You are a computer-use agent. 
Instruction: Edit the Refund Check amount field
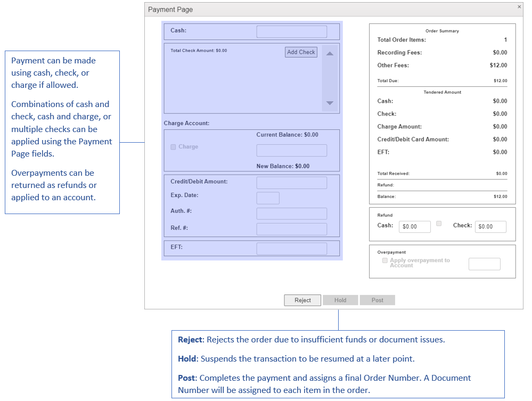[490, 226]
